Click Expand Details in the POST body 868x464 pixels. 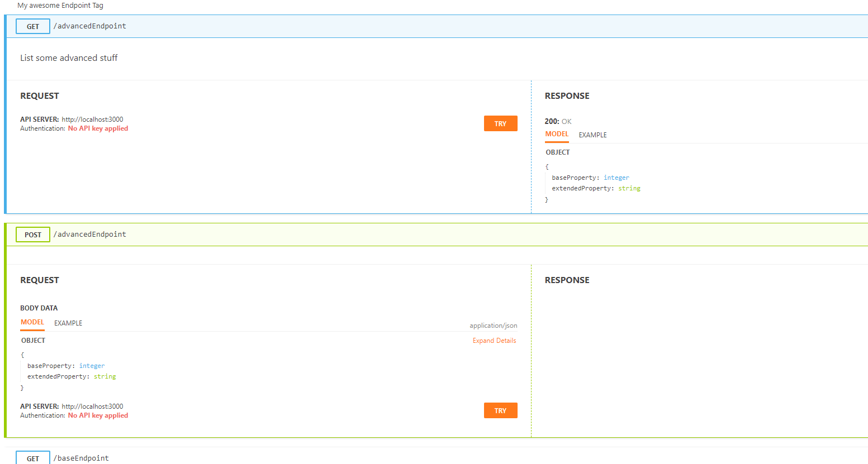click(x=494, y=340)
